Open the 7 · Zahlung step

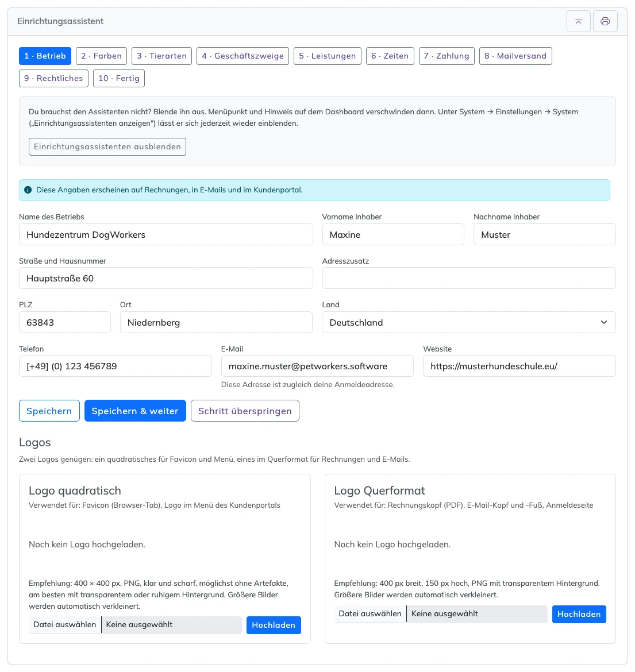click(x=447, y=56)
